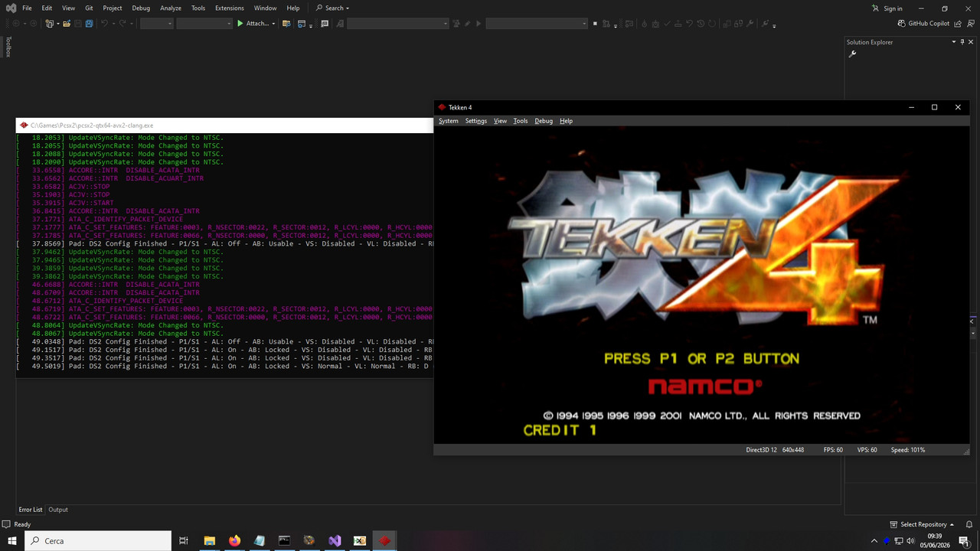Image resolution: width=980 pixels, height=551 pixels.
Task: Open the solution configurations combo box
Action: pos(157,24)
